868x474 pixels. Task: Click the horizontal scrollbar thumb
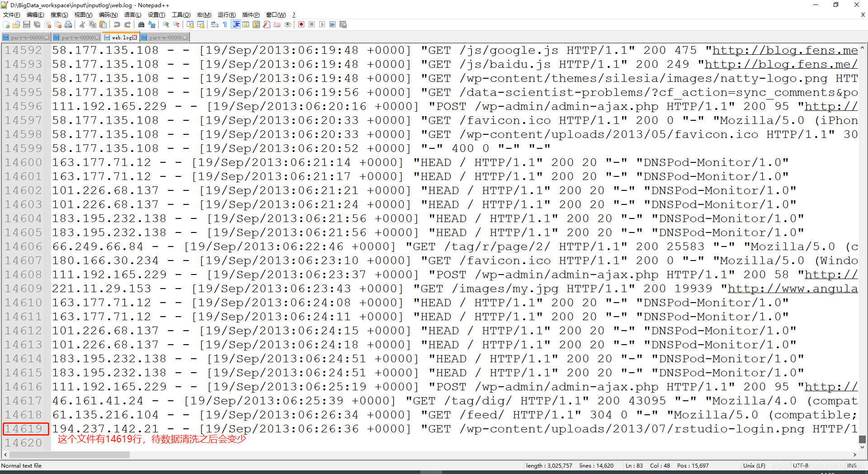click(70, 455)
